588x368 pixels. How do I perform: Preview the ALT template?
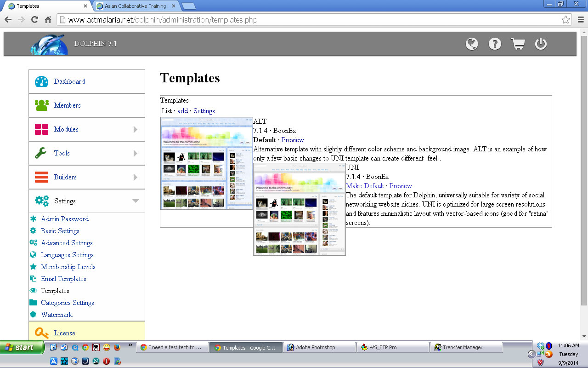pos(293,140)
